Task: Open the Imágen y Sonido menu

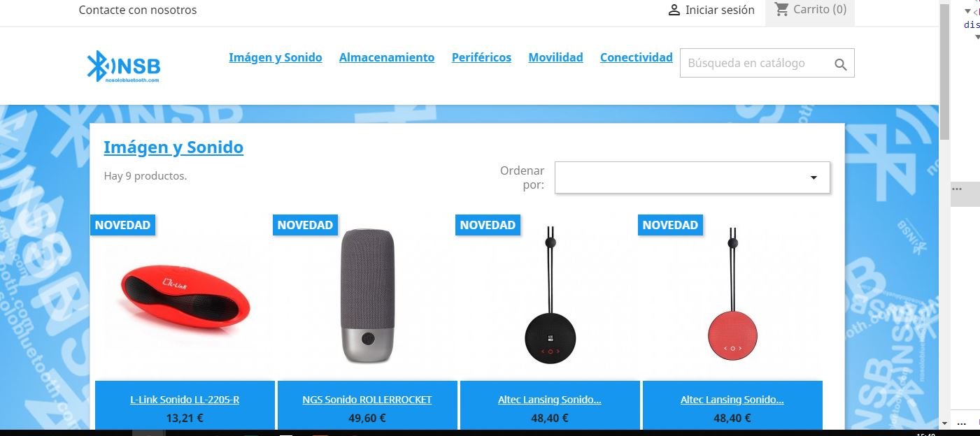Action: [276, 57]
